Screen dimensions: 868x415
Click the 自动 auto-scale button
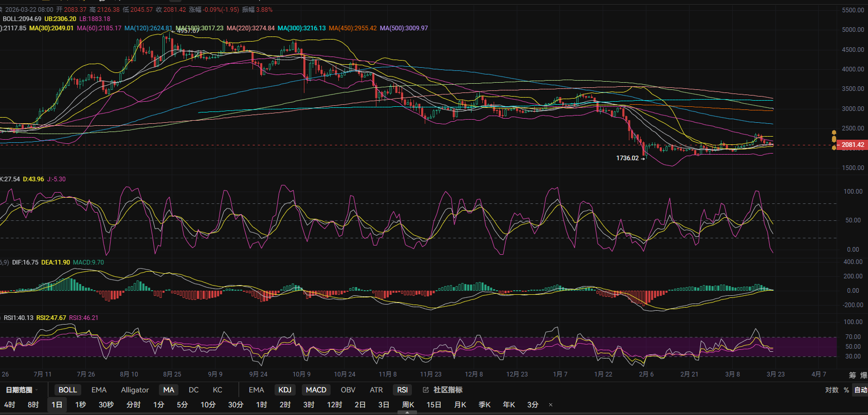tap(860, 390)
